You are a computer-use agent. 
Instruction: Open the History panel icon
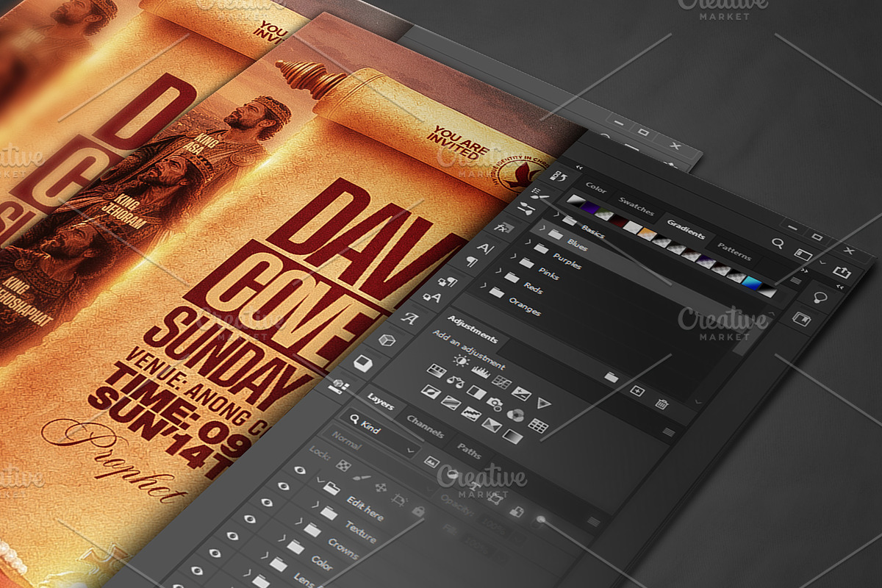[x=559, y=176]
